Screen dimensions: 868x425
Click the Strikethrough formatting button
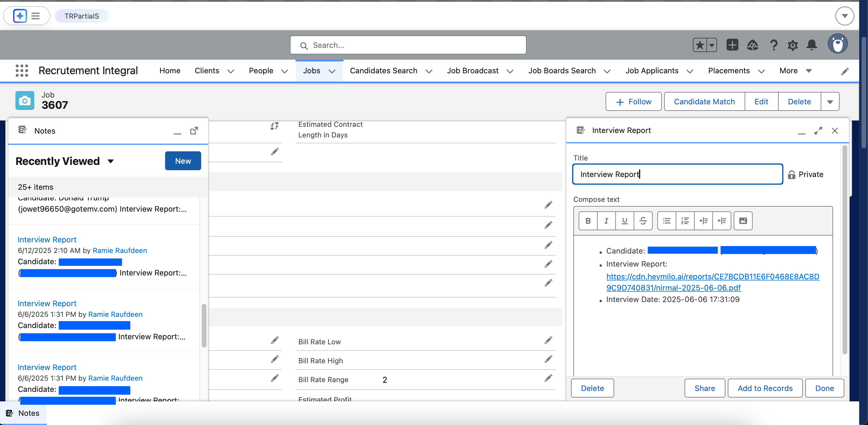click(x=643, y=221)
